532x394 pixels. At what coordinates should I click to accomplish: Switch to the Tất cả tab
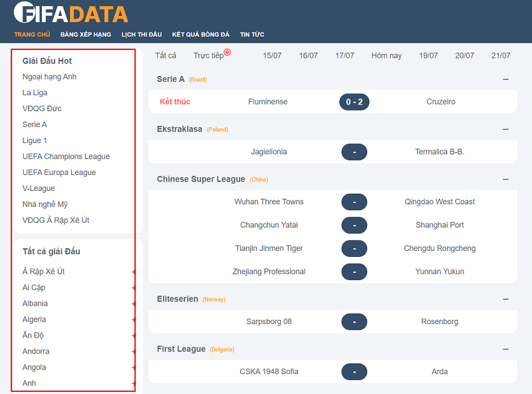166,55
